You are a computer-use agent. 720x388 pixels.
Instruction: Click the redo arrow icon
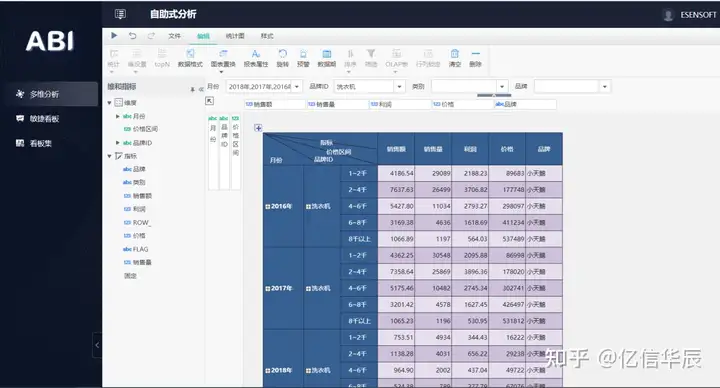tap(151, 35)
